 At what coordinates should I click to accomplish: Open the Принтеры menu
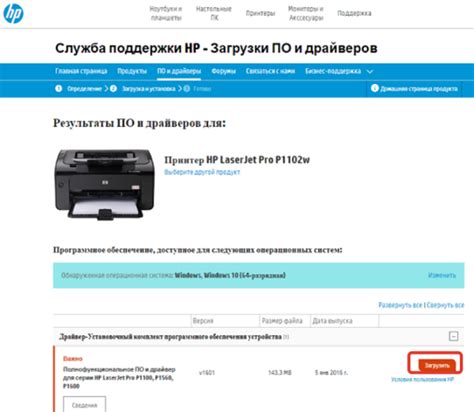click(260, 13)
